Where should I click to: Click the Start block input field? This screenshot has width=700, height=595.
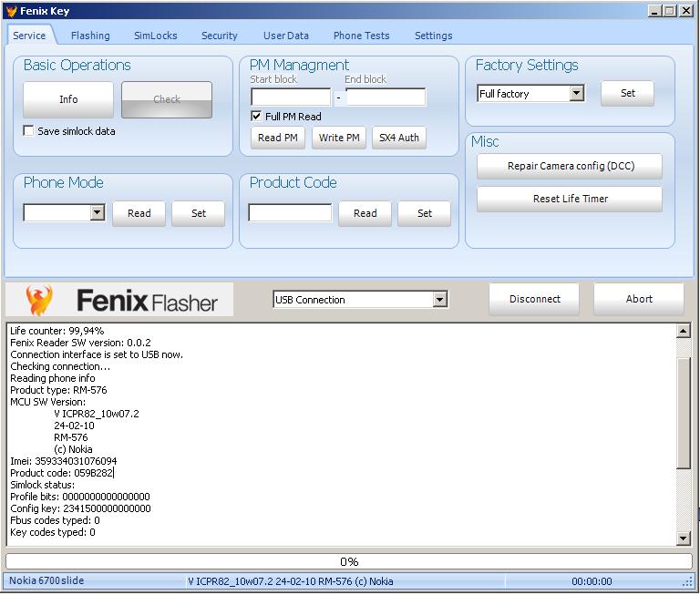(x=291, y=97)
